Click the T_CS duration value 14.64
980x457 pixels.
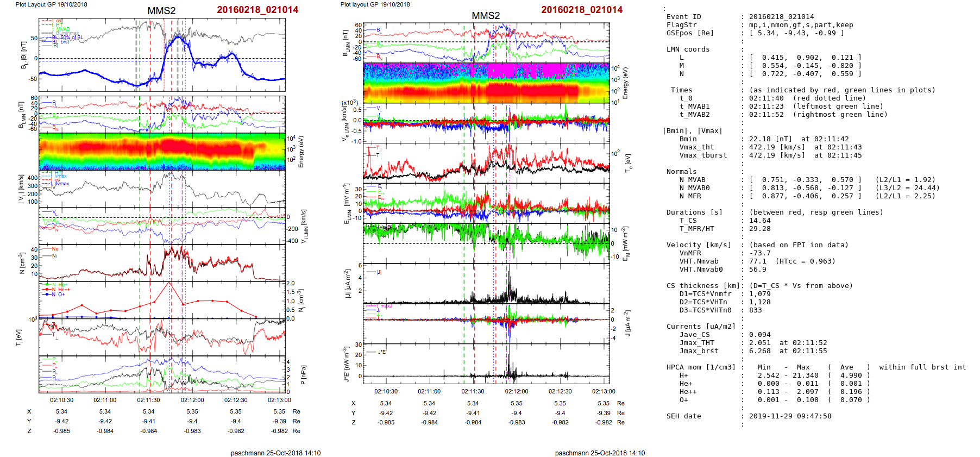pos(759,221)
